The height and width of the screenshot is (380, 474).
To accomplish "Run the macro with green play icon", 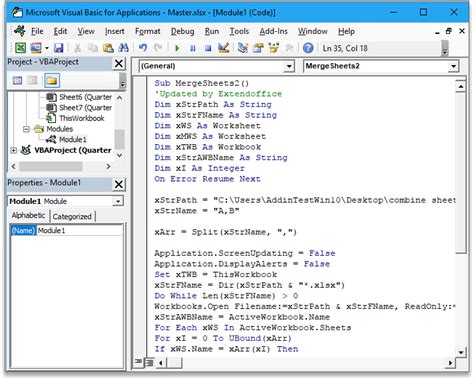I will 177,48.
